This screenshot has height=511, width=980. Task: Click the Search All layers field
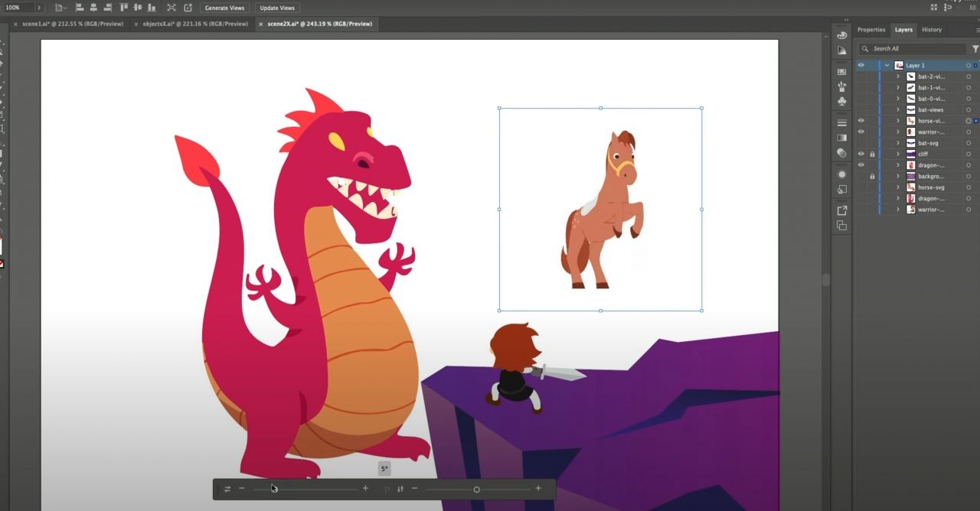(x=915, y=49)
